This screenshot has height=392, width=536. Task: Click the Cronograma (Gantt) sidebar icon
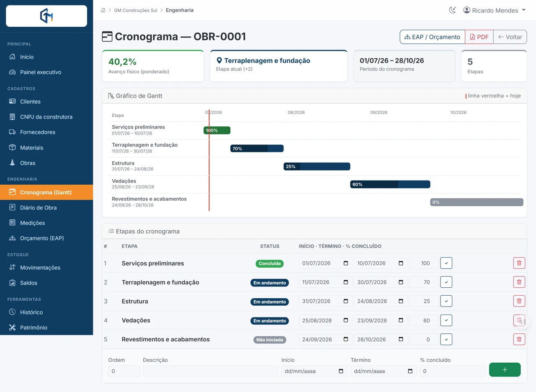click(12, 192)
